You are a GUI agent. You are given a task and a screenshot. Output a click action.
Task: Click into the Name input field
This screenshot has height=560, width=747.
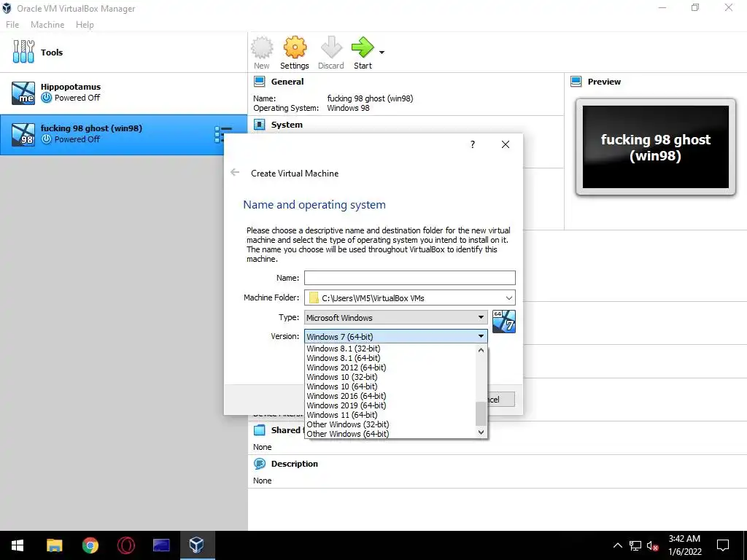click(x=410, y=278)
